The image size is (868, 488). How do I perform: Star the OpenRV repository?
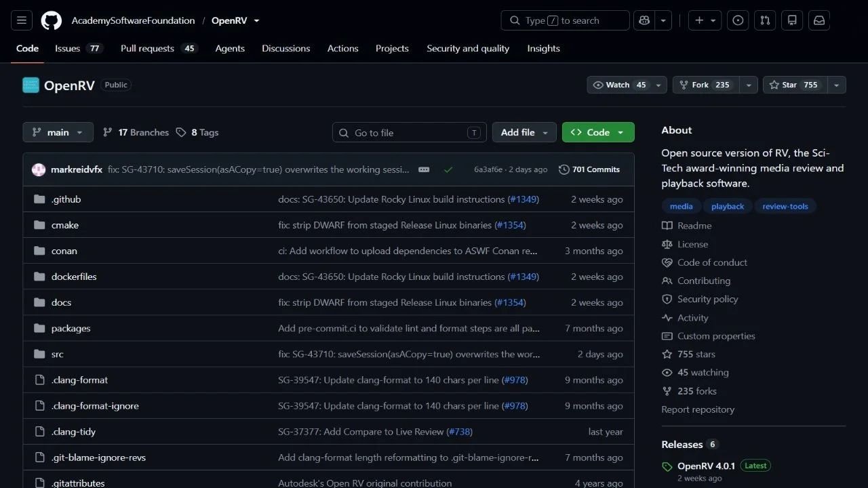tap(794, 85)
